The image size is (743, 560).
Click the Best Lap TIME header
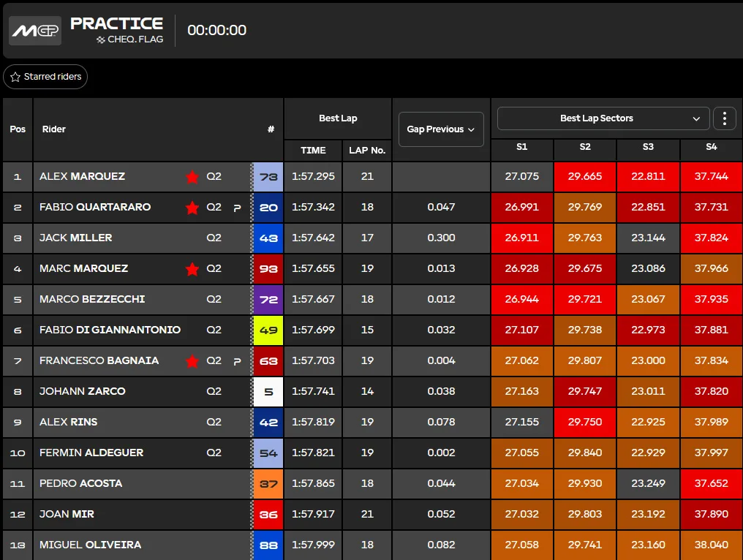(x=313, y=150)
